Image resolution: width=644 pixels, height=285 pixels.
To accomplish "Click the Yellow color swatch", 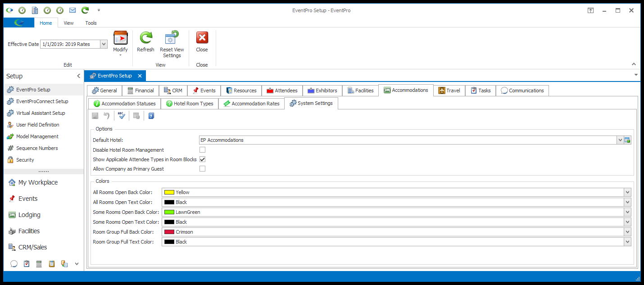I will (169, 192).
